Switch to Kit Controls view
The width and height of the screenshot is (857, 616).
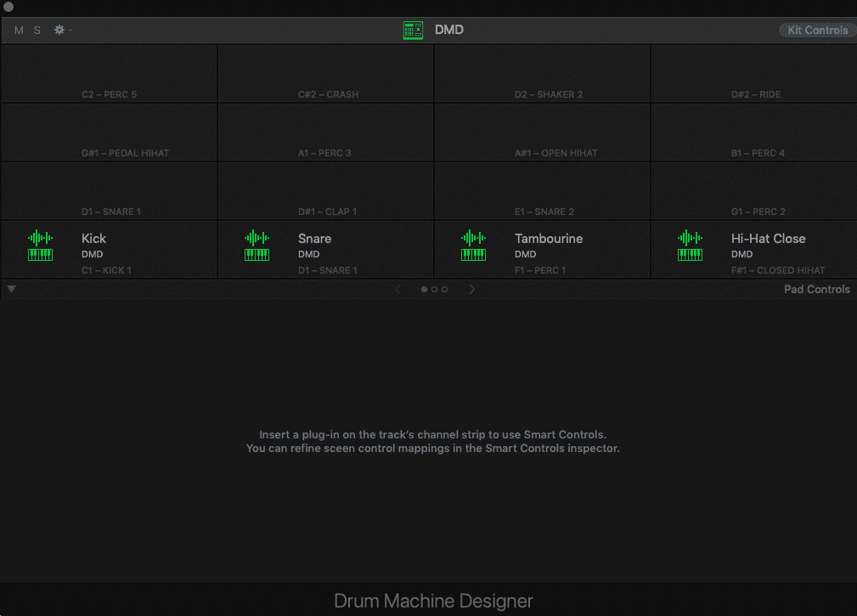(817, 31)
